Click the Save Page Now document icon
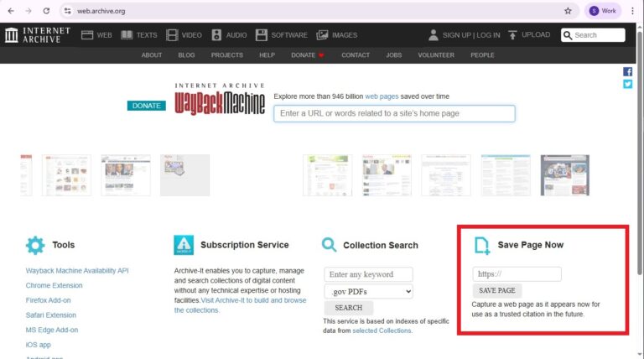Screen dimensions: 644x359 (482, 246)
